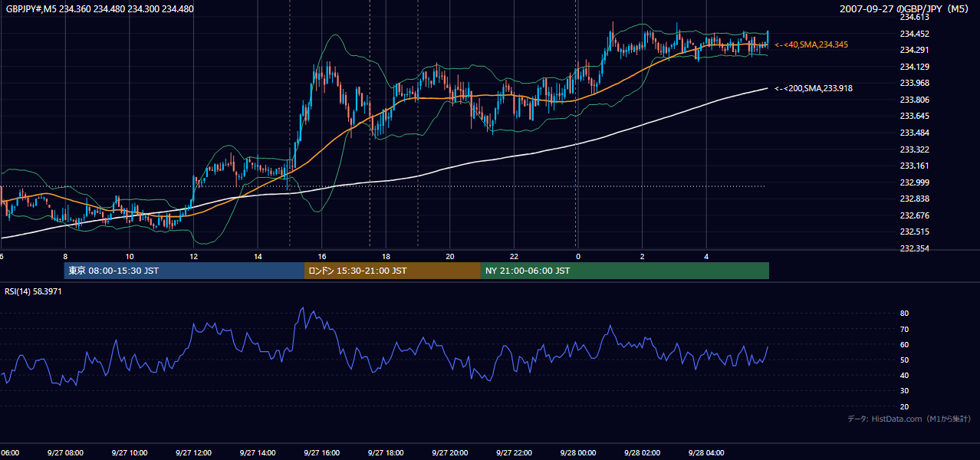Click price level 234.613 on axis
The image size is (980, 460).
(914, 17)
